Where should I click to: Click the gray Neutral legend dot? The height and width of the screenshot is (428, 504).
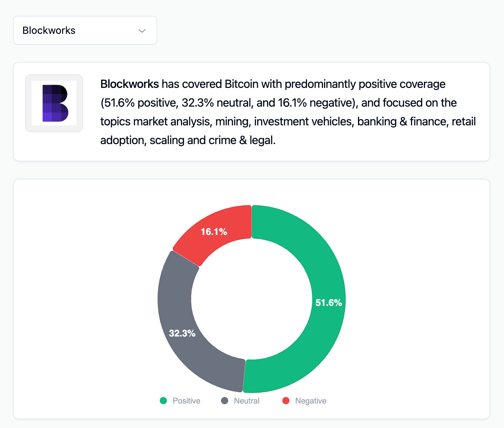click(x=225, y=401)
